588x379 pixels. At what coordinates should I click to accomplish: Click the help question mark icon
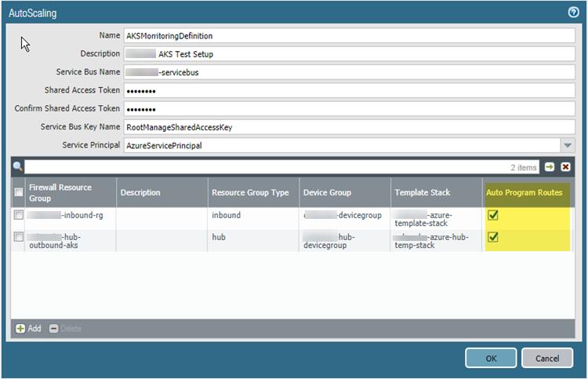pyautogui.click(x=573, y=13)
